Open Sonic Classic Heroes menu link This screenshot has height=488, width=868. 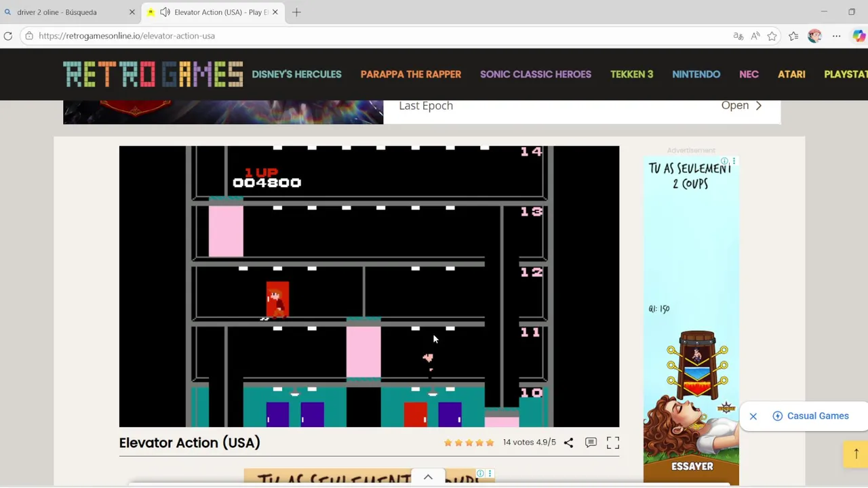(x=536, y=75)
